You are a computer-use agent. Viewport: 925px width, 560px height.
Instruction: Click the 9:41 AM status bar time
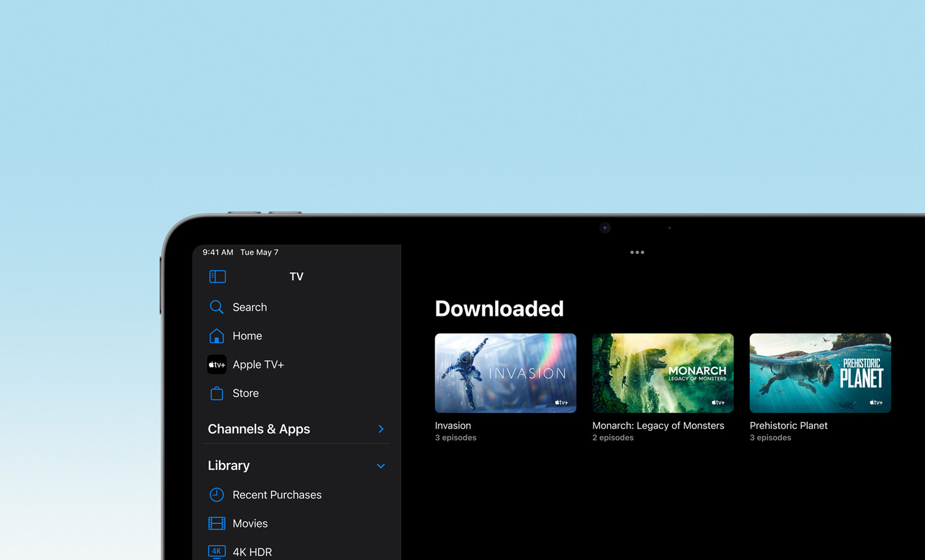(218, 253)
